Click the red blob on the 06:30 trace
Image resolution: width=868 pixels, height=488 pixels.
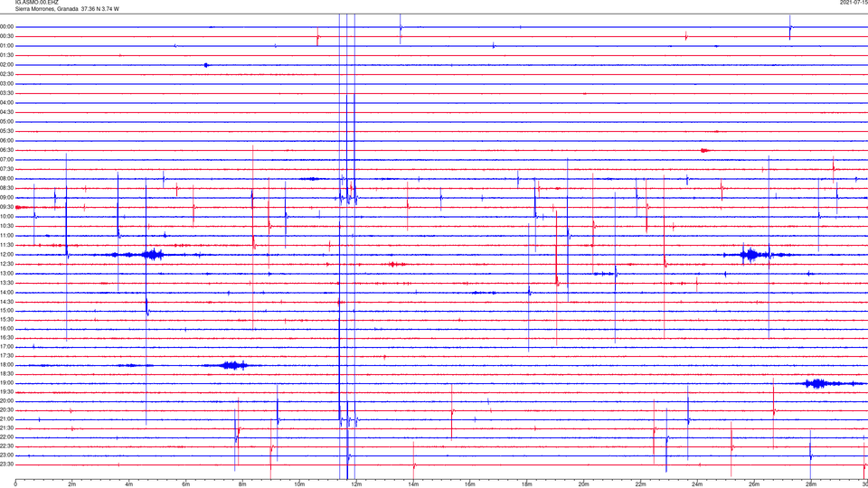704,150
